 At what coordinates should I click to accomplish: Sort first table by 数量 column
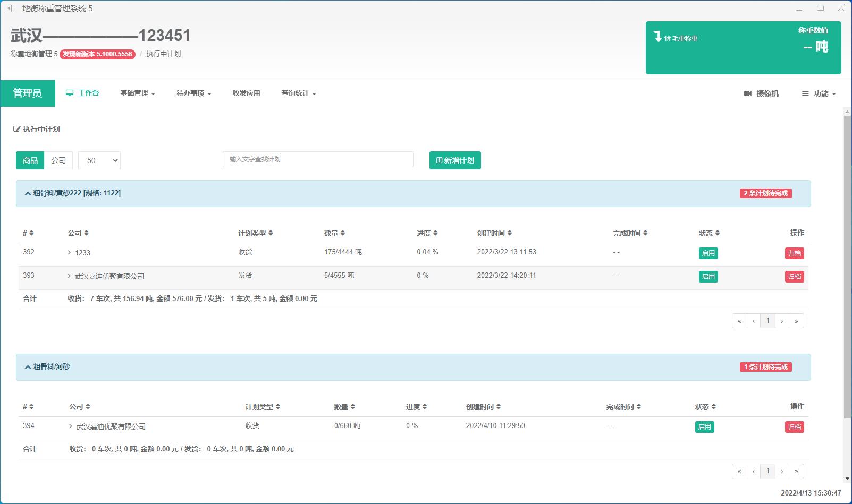(335, 233)
